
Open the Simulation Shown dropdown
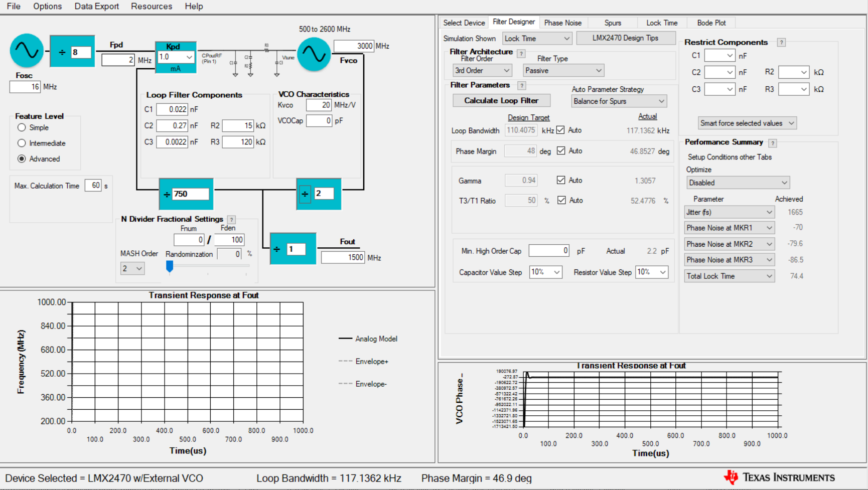tap(537, 38)
